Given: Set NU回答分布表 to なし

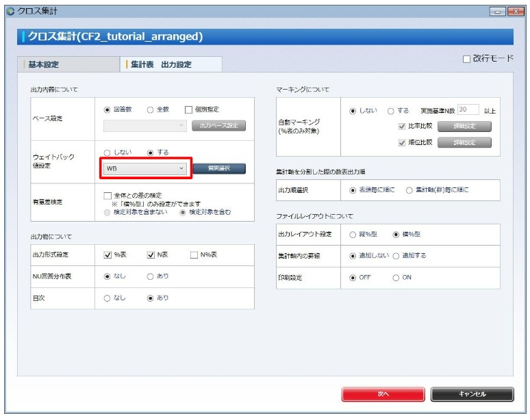Looking at the screenshot, I should click(x=107, y=276).
